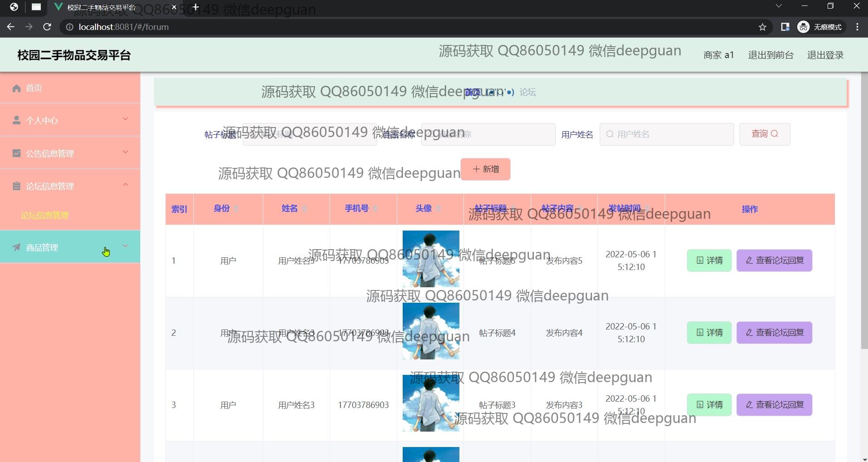Click the 新增 button to add a post
The height and width of the screenshot is (462, 868).
[x=485, y=169]
